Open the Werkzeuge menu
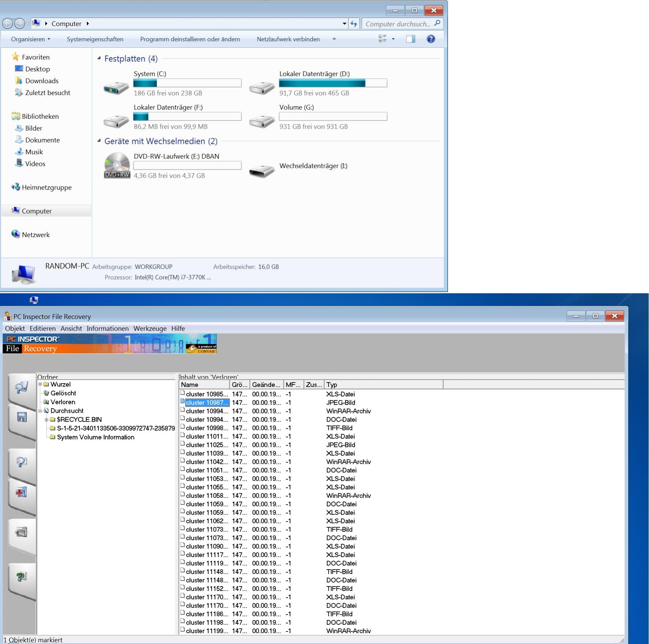 click(x=150, y=329)
